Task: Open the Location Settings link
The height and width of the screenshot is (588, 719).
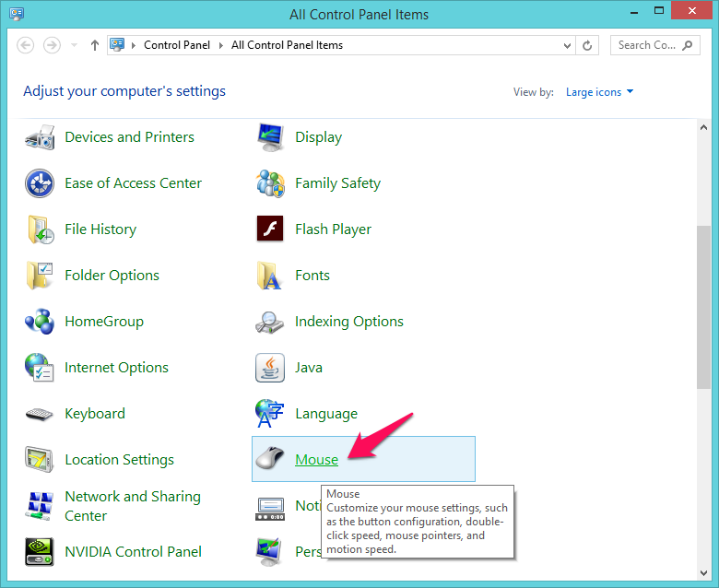Action: (119, 460)
